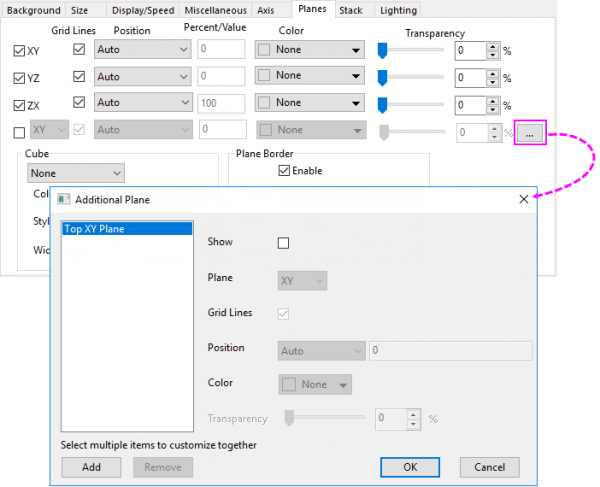Uncheck the YZ plane Grid Lines checkbox
600x487 pixels.
coord(80,76)
